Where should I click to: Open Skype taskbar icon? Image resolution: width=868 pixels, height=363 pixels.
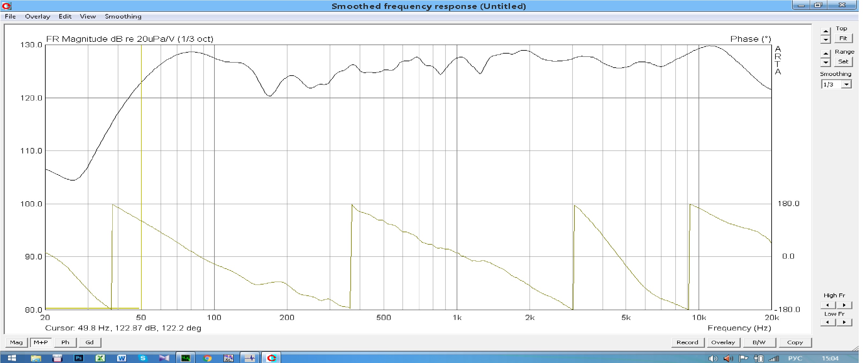143,358
